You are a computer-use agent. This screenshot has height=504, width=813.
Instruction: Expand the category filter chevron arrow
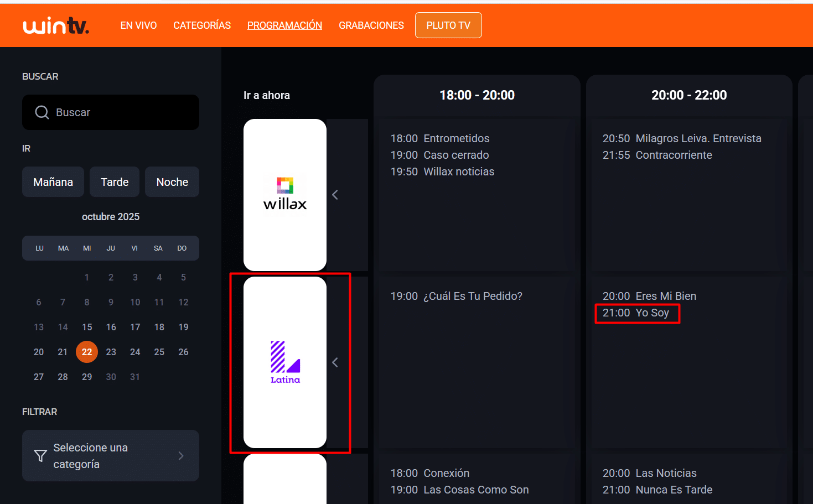tap(181, 456)
